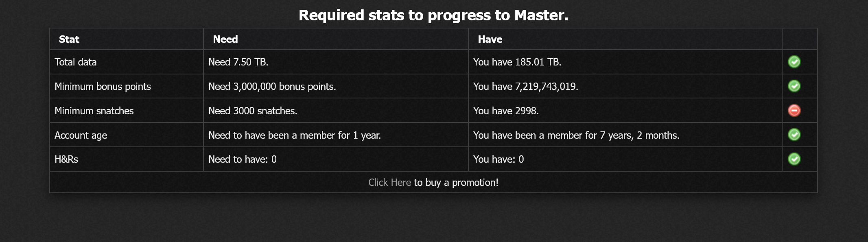This screenshot has height=242, width=868.
Task: Click the 'Need 7.50 TB.' cell
Action: pos(238,62)
